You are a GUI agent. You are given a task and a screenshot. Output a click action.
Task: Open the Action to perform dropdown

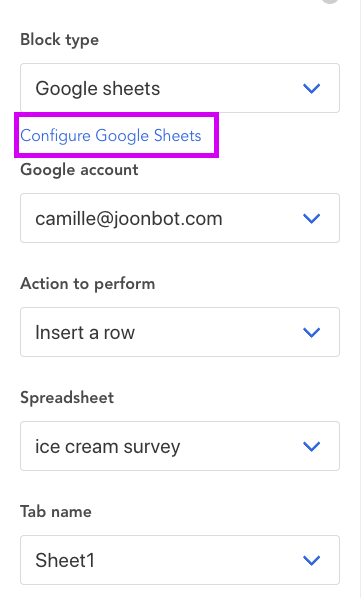point(180,332)
